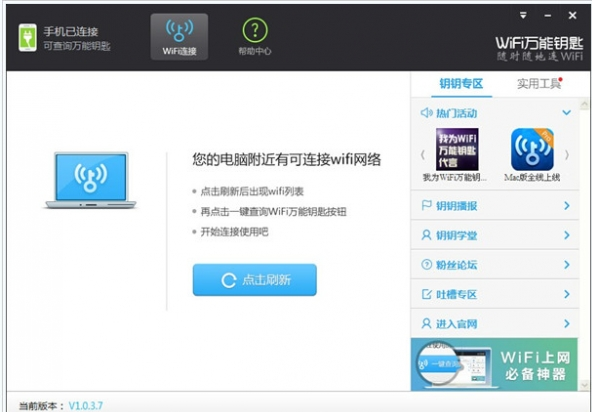Click the 热门活动 speaker icon
592x412 pixels.
(427, 113)
